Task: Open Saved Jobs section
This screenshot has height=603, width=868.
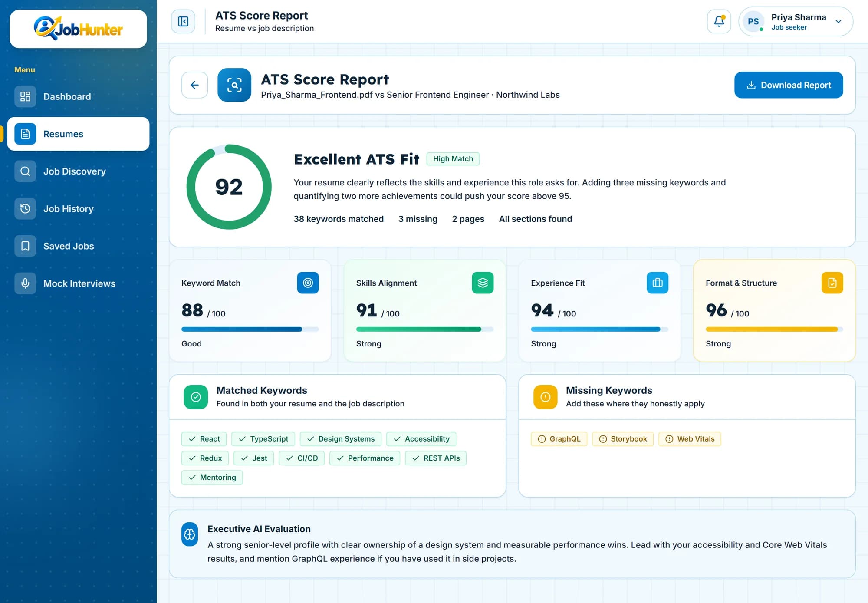Action: (x=78, y=246)
